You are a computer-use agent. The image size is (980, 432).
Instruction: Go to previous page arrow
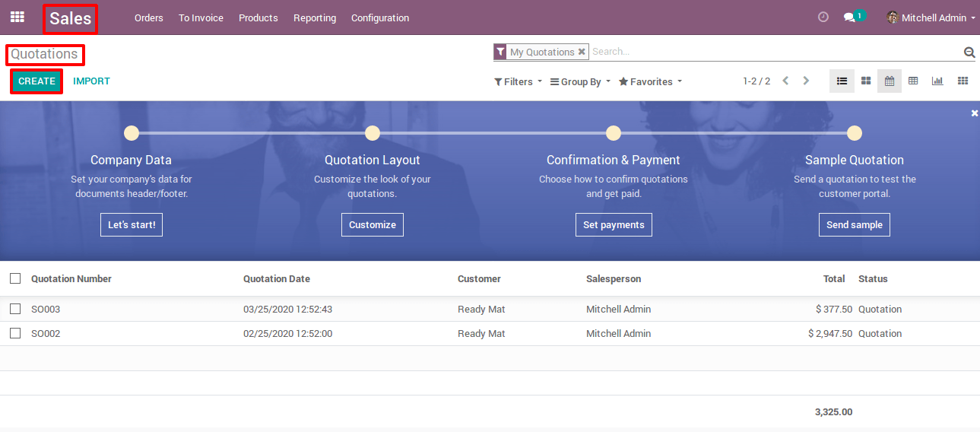coord(786,81)
